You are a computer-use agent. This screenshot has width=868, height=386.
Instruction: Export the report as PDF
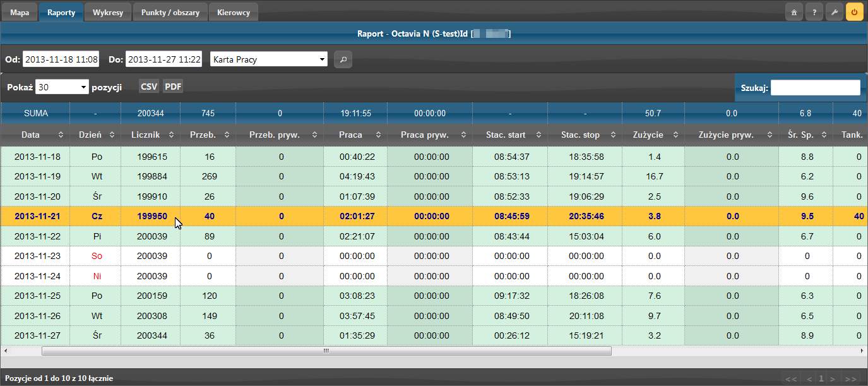coord(173,87)
